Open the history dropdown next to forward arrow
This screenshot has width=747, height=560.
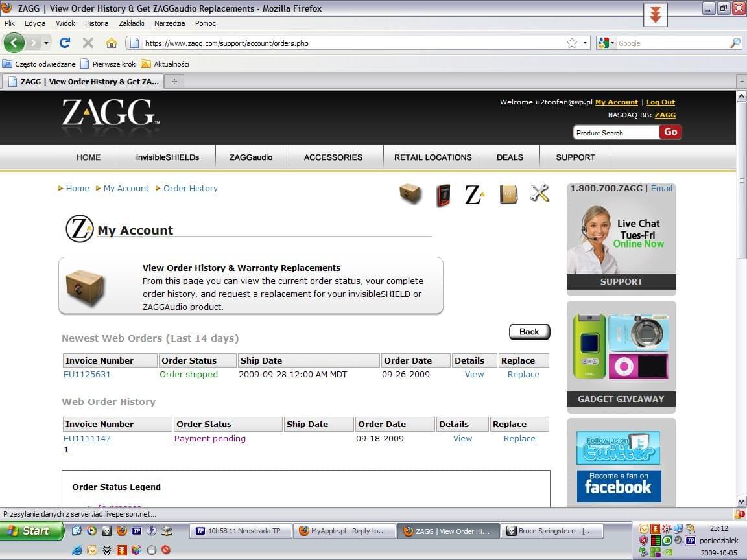pyautogui.click(x=46, y=43)
